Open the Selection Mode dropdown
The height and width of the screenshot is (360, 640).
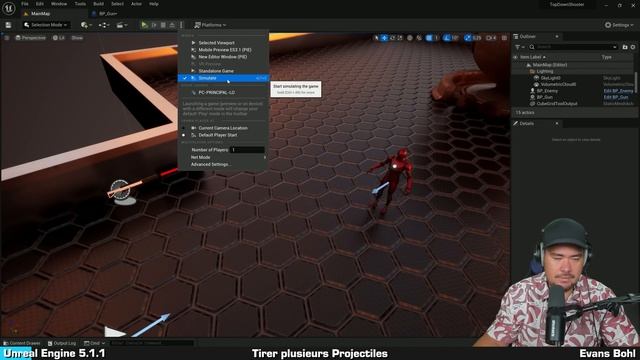pyautogui.click(x=46, y=25)
